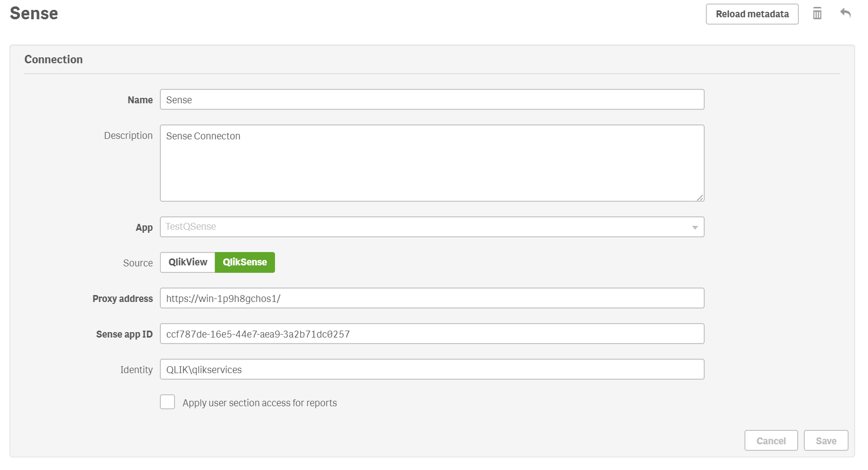The height and width of the screenshot is (470, 868).
Task: Click the Connection section heading
Action: pos(53,59)
